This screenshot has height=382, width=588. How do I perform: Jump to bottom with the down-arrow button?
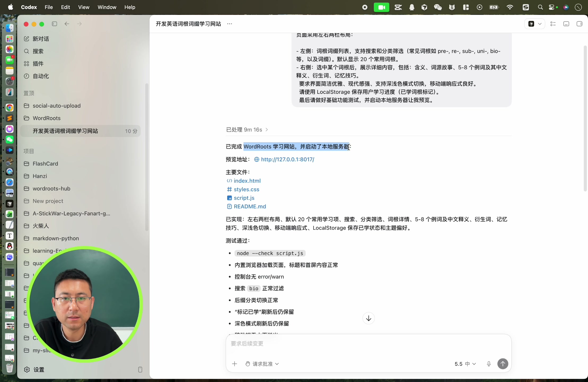368,318
